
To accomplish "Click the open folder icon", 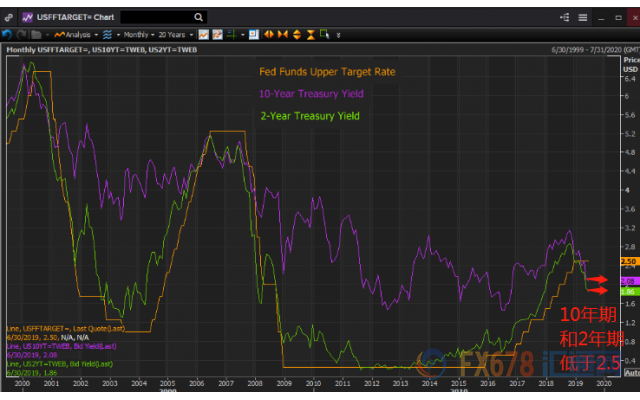I will [x=36, y=35].
